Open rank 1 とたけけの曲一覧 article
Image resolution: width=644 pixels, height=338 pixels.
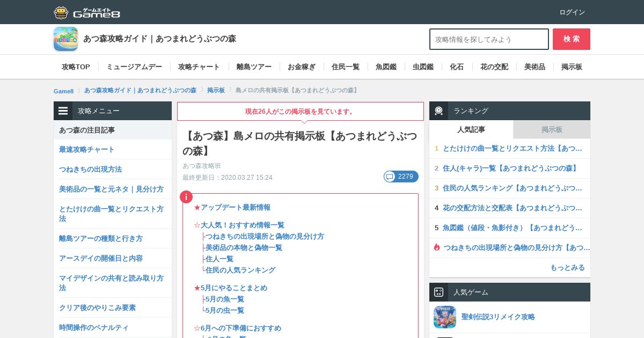point(513,148)
